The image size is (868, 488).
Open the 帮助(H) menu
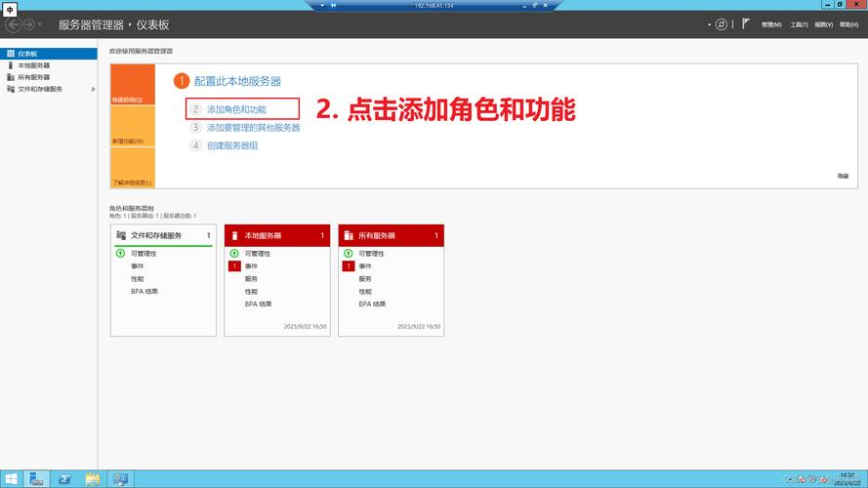pyautogui.click(x=848, y=25)
